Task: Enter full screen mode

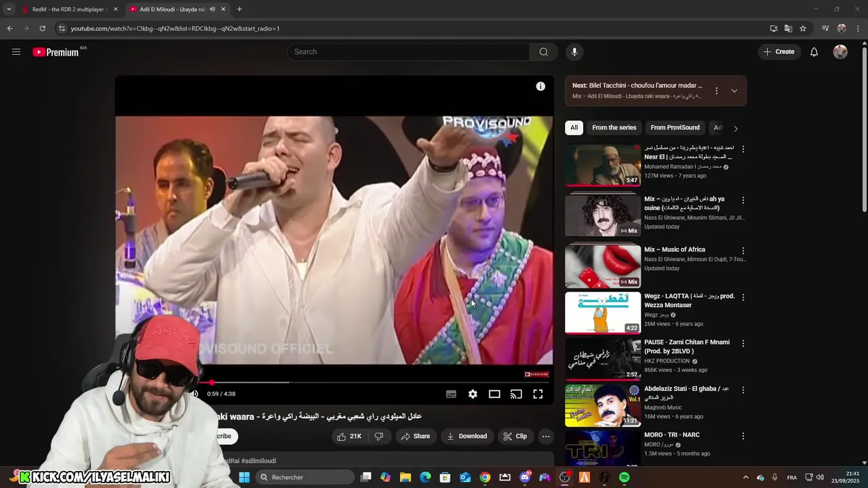Action: (x=538, y=394)
